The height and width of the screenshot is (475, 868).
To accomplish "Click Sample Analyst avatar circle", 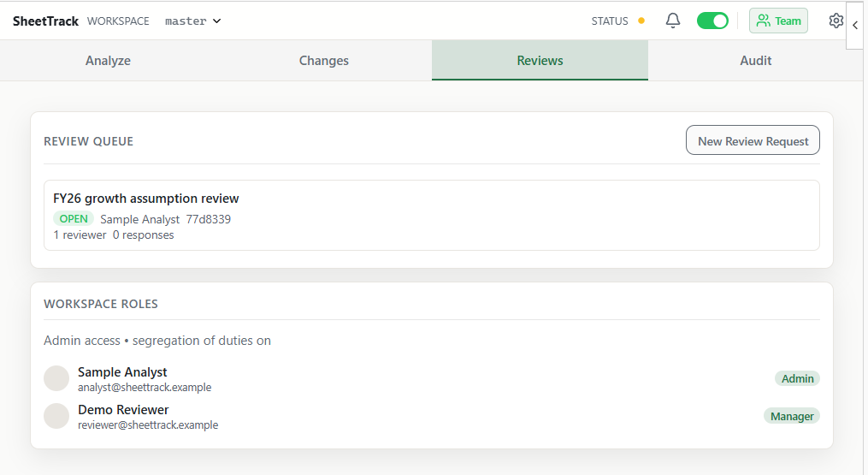I will coord(56,378).
